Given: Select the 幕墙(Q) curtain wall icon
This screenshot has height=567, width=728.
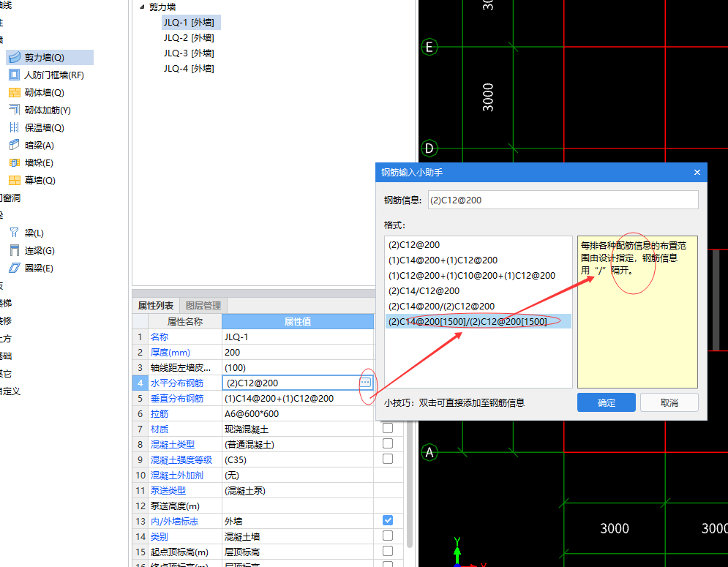Looking at the screenshot, I should click(15, 180).
